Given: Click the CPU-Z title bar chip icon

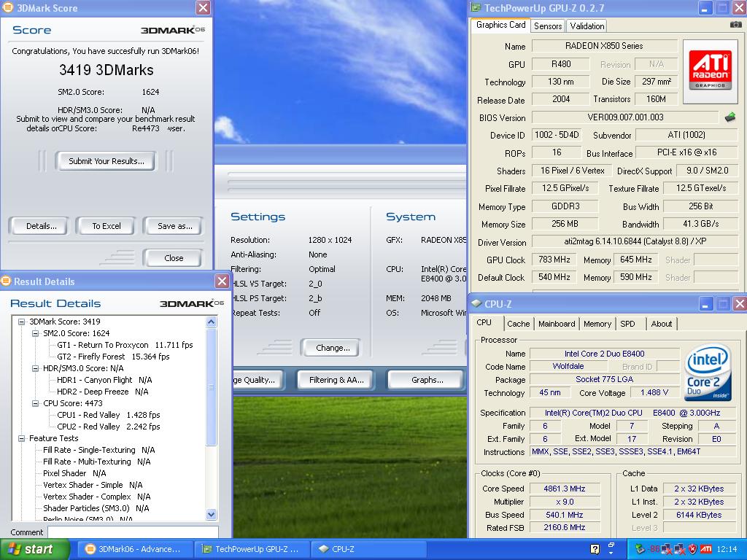Looking at the screenshot, I should [476, 304].
